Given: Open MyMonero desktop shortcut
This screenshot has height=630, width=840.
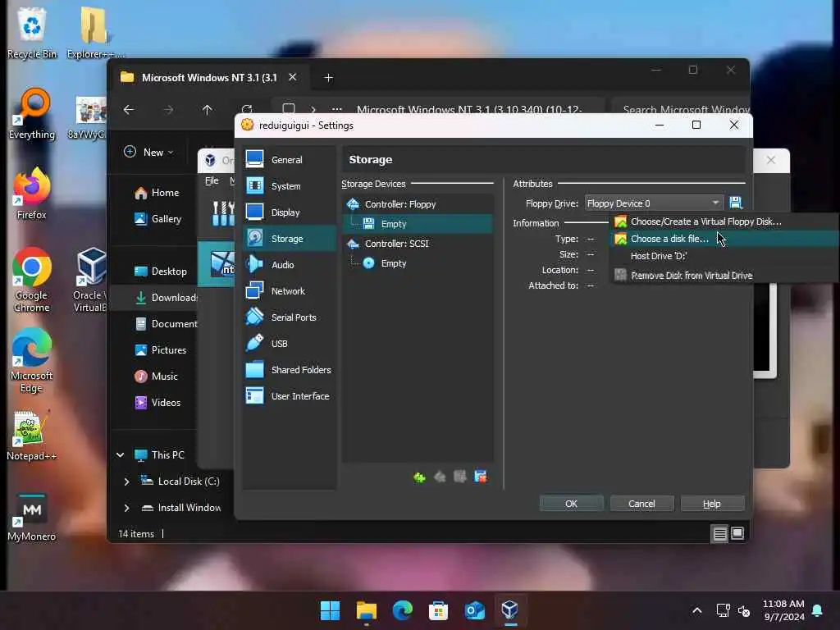Looking at the screenshot, I should click(32, 516).
